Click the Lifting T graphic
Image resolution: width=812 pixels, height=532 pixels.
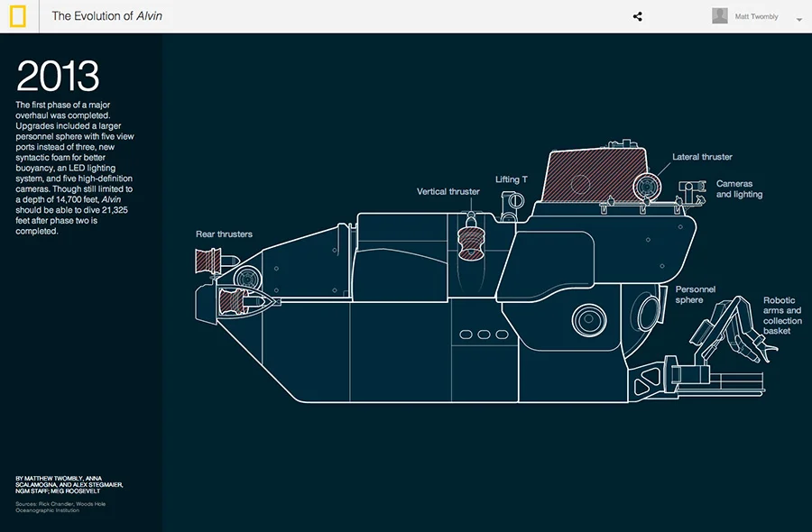click(512, 206)
